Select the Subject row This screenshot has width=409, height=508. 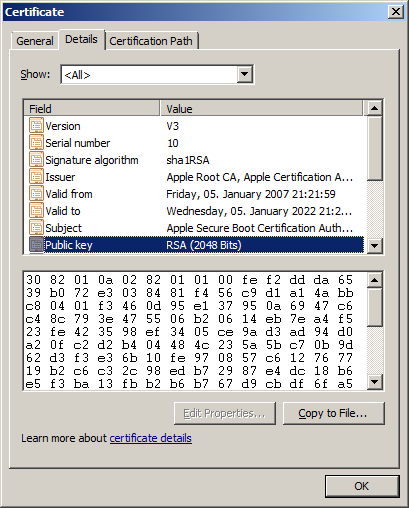[x=194, y=228]
